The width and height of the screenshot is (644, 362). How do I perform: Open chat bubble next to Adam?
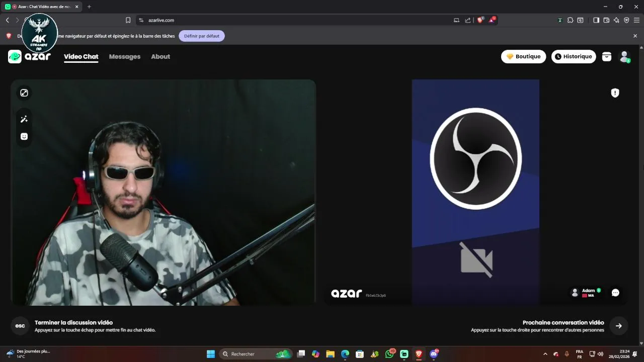point(615,293)
